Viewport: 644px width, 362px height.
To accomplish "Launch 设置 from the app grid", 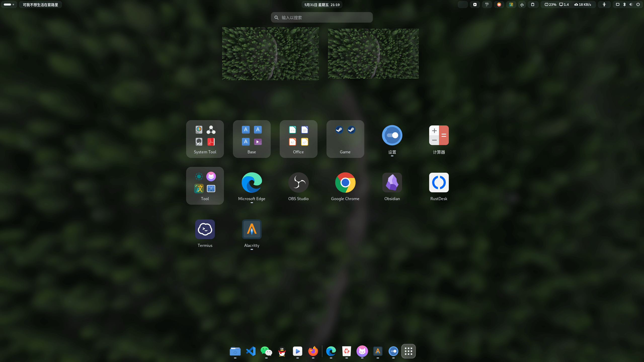I will point(392,139).
